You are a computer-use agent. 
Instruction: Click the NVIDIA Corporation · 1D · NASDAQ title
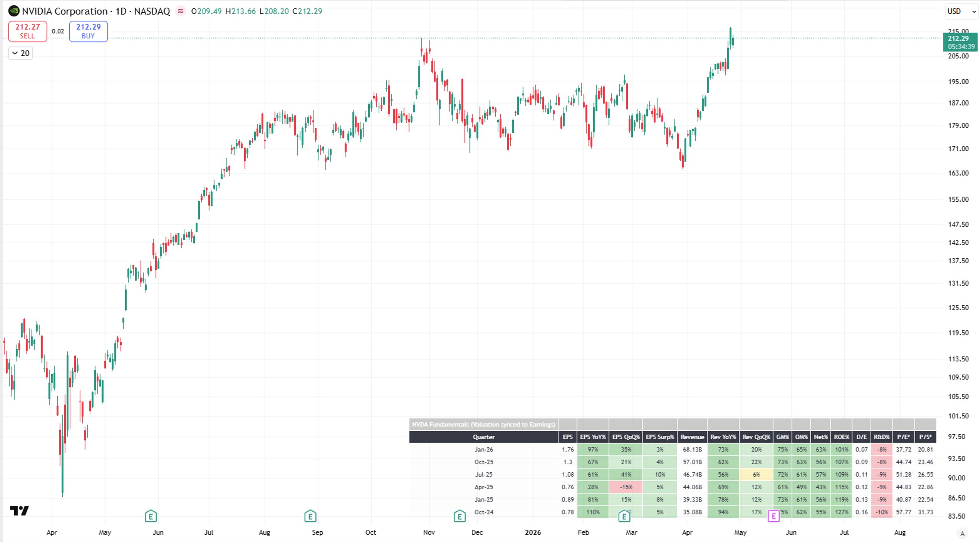[96, 11]
